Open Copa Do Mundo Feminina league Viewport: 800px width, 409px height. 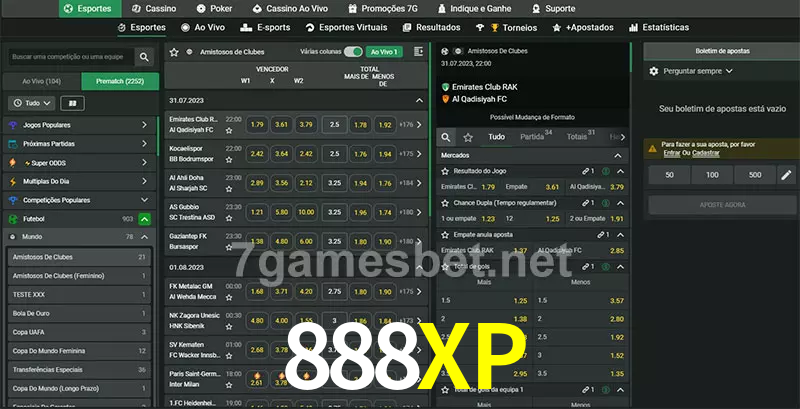click(79, 351)
